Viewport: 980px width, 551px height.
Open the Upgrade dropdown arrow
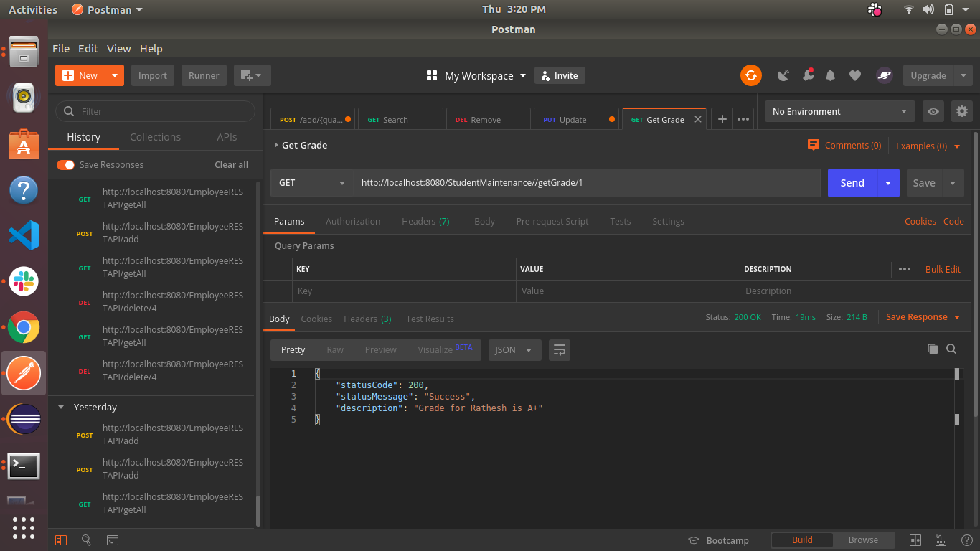(963, 75)
